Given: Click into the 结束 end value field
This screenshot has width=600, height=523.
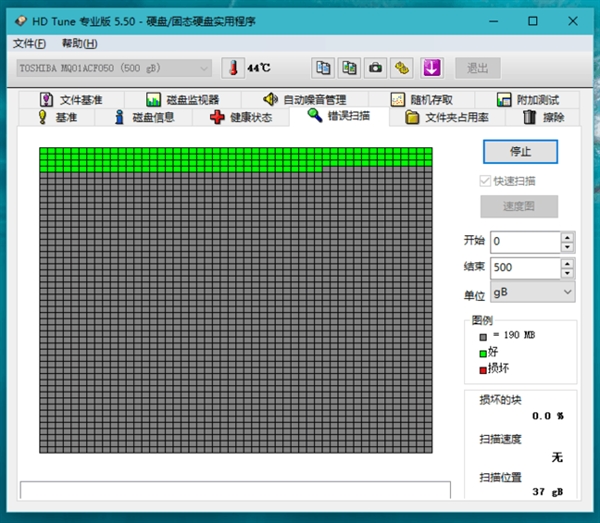Looking at the screenshot, I should (x=524, y=268).
